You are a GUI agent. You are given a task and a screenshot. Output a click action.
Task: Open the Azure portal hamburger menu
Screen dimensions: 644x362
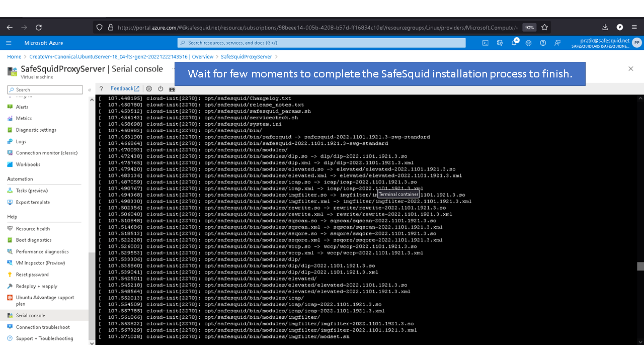tap(9, 43)
